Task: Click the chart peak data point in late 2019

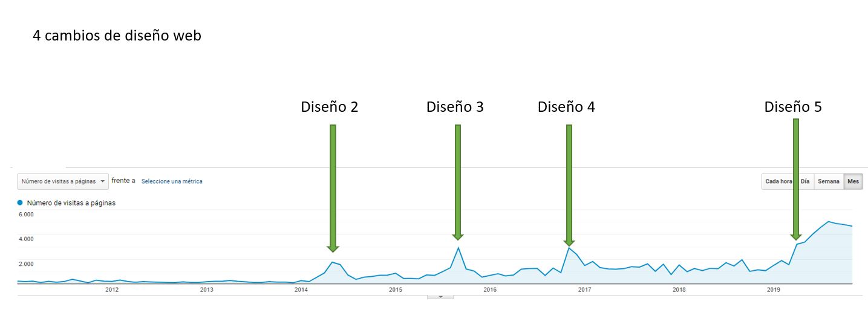Action: 829,222
